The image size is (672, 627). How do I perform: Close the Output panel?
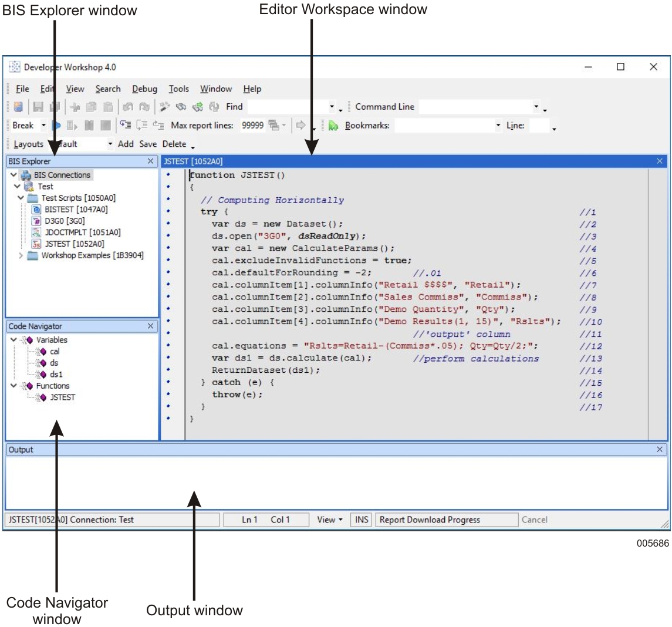(660, 449)
